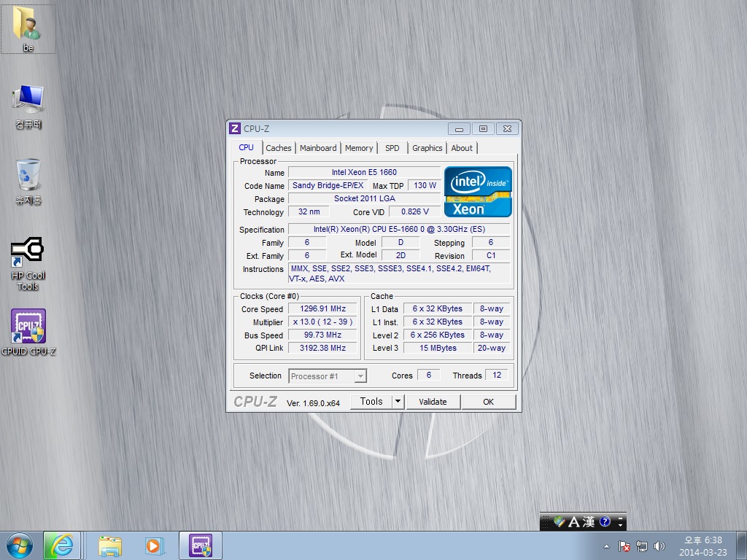Image resolution: width=747 pixels, height=560 pixels.
Task: Open the Windows Start menu orb
Action: tap(20, 545)
